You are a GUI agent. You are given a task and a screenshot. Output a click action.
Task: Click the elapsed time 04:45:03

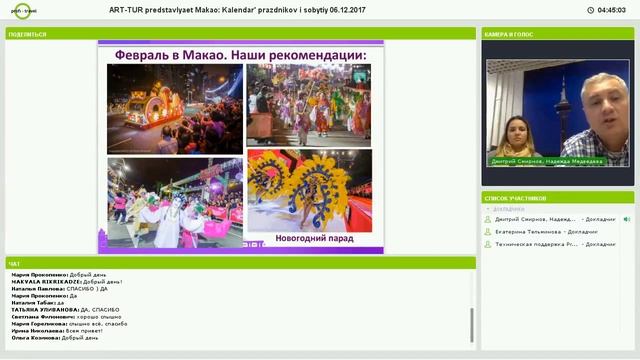[x=611, y=10]
